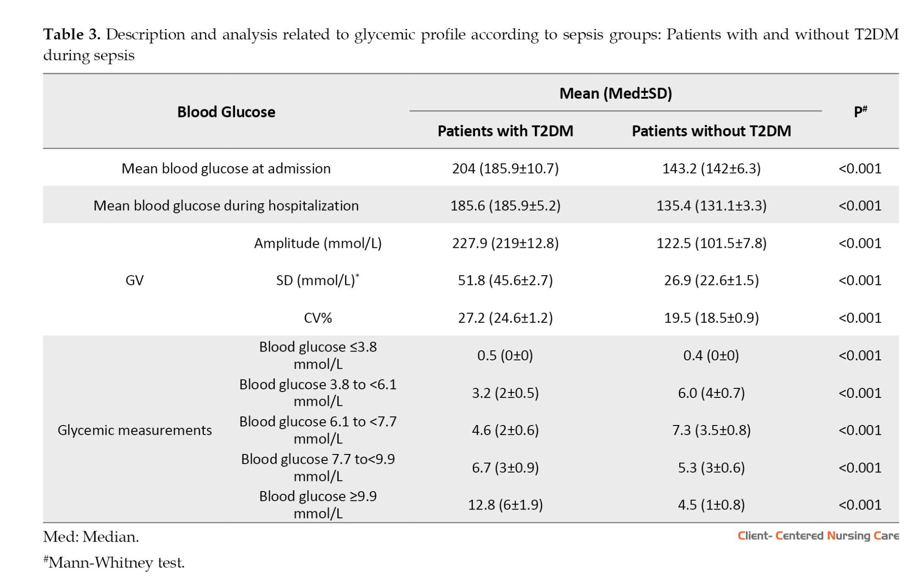Screen dimensions: 918x588
Task: Select the "Amplitude (mmol/L)" row label
Action: (318, 243)
